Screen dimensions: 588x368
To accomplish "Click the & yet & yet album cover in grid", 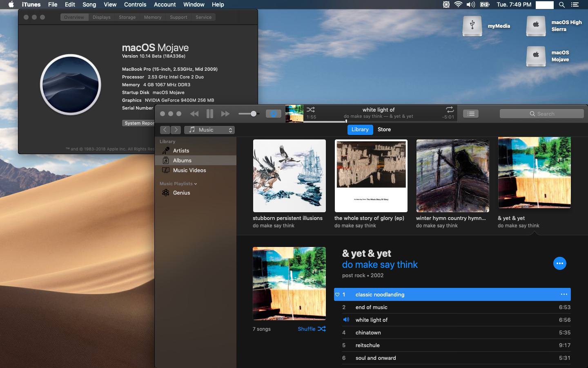I will [535, 173].
